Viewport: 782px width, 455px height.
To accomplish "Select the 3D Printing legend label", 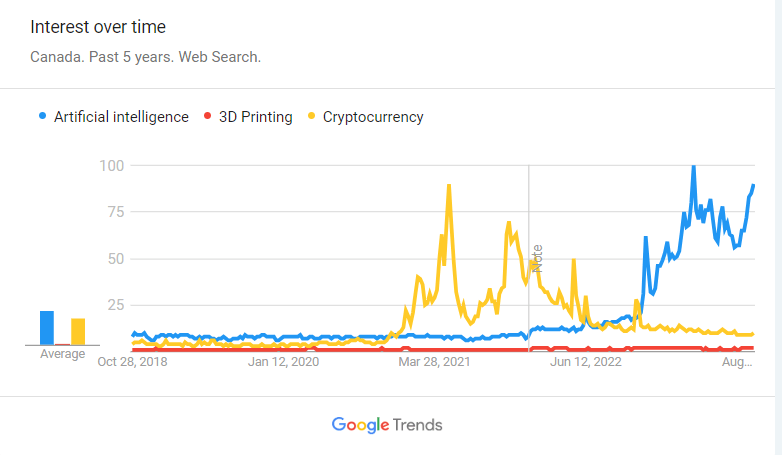I will 255,117.
